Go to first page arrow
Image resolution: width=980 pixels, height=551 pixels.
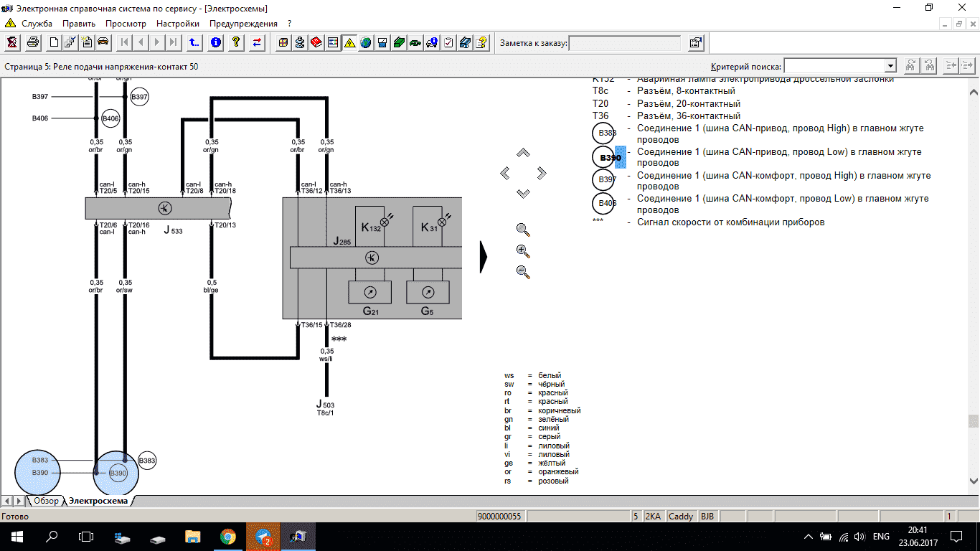125,42
